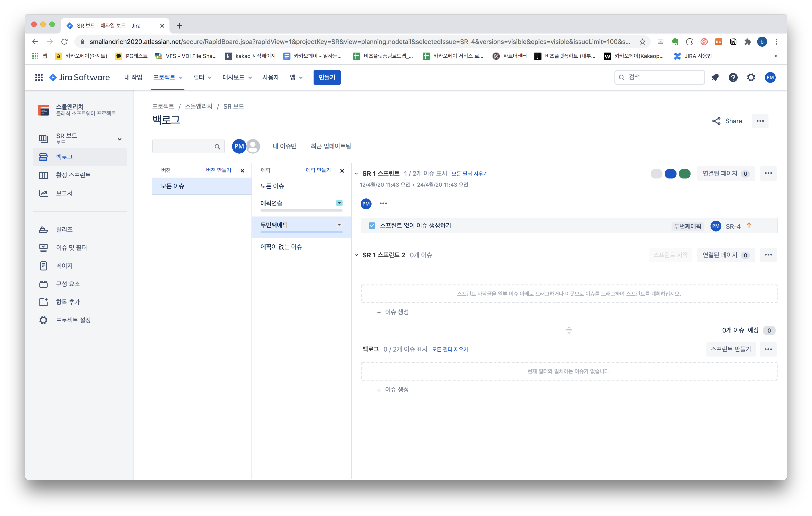Screen dimensions: 812x516
Task: Toggle the 최근 업데이트됨 quick filter
Action: pos(331,146)
